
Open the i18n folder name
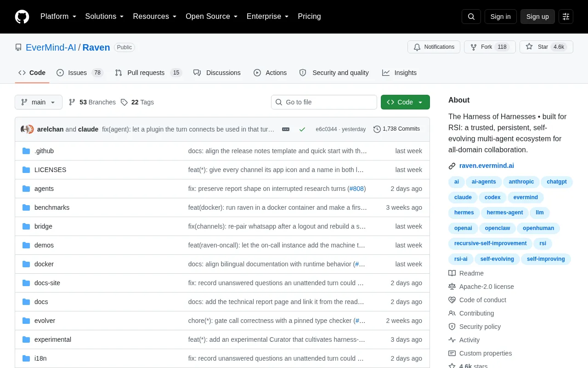pos(40,358)
